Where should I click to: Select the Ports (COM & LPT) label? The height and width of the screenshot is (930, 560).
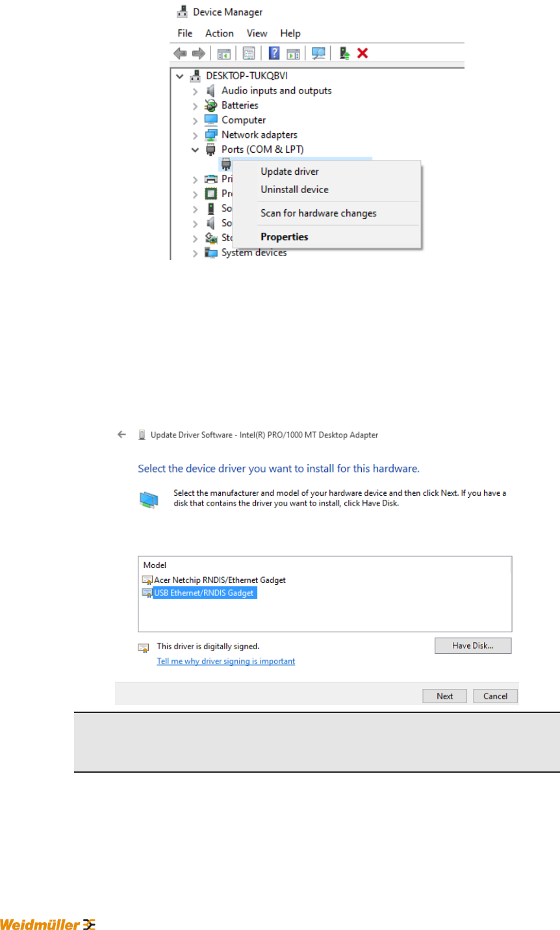(x=262, y=149)
